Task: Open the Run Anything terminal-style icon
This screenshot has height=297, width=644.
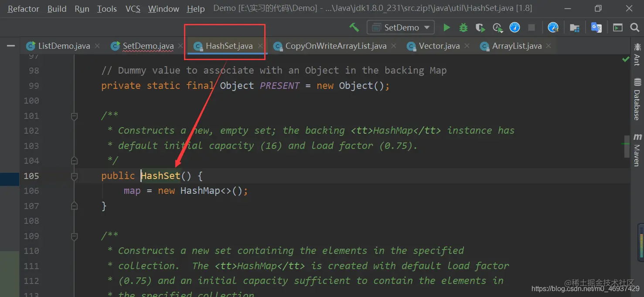Action: pyautogui.click(x=618, y=27)
